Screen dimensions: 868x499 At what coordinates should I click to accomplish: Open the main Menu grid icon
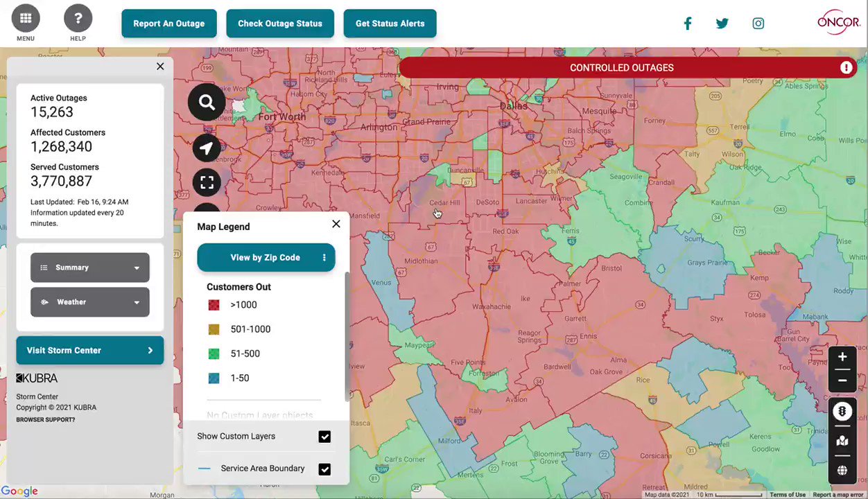[26, 18]
